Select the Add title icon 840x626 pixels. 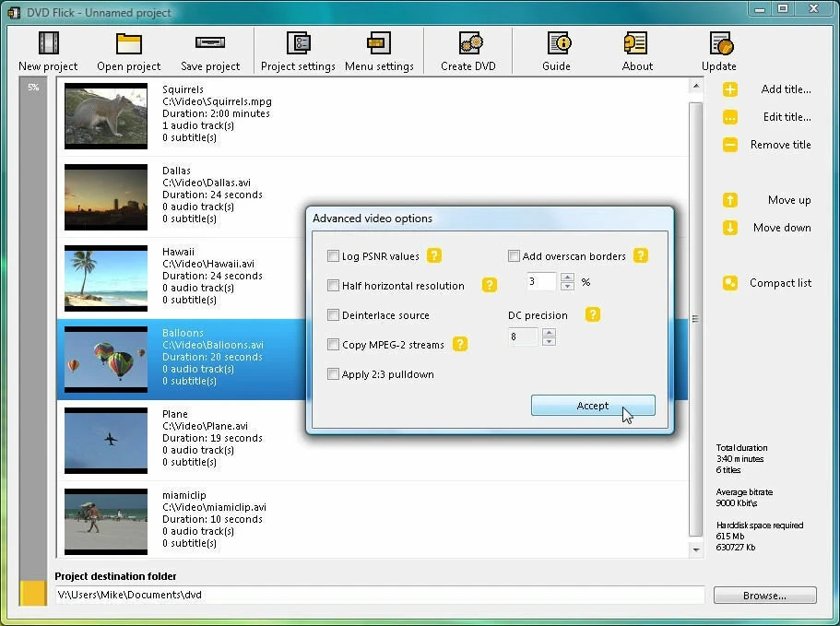click(728, 89)
